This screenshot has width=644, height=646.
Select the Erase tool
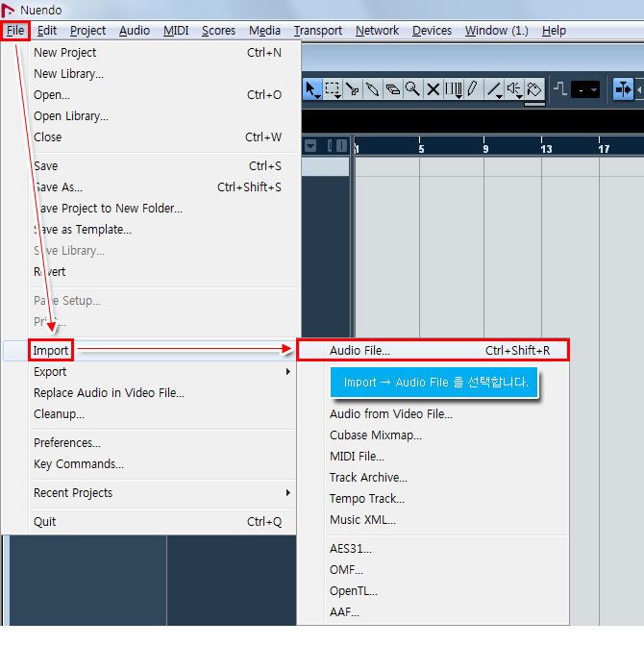pyautogui.click(x=393, y=89)
